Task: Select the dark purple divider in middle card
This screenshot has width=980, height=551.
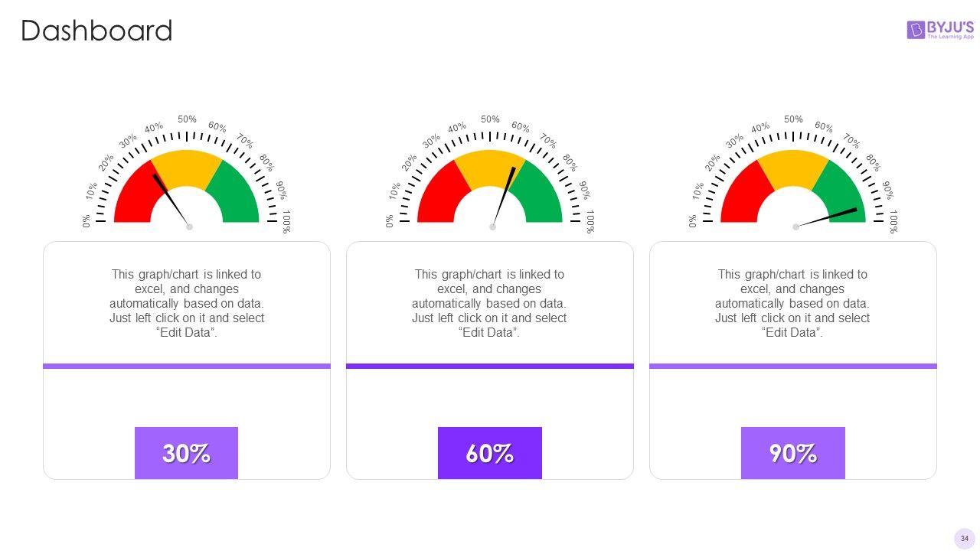Action: point(490,366)
